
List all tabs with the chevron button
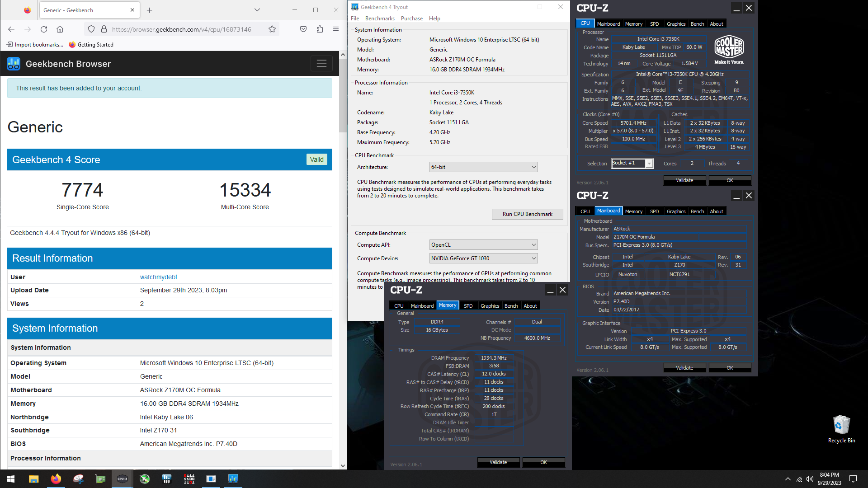point(257,10)
